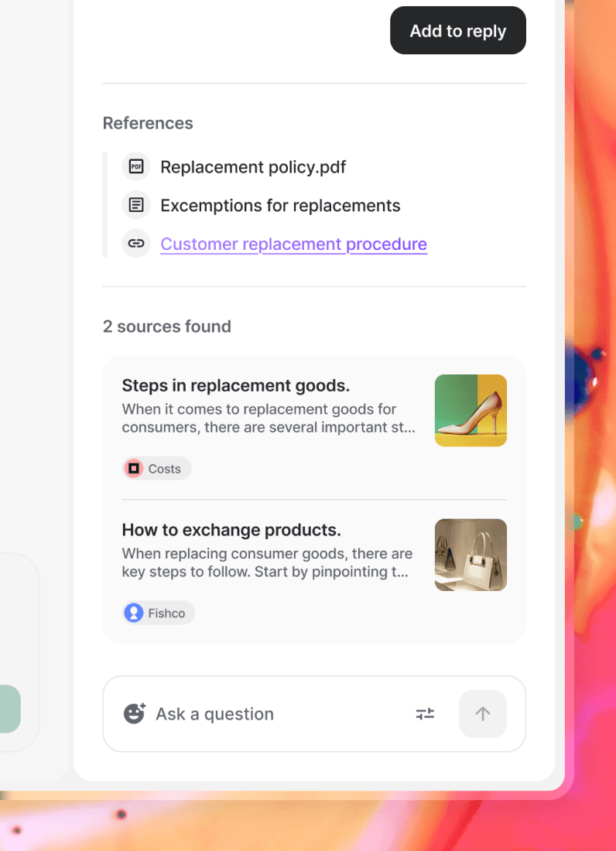The image size is (616, 851).
Task: Click the green button at left edge
Action: (9, 709)
